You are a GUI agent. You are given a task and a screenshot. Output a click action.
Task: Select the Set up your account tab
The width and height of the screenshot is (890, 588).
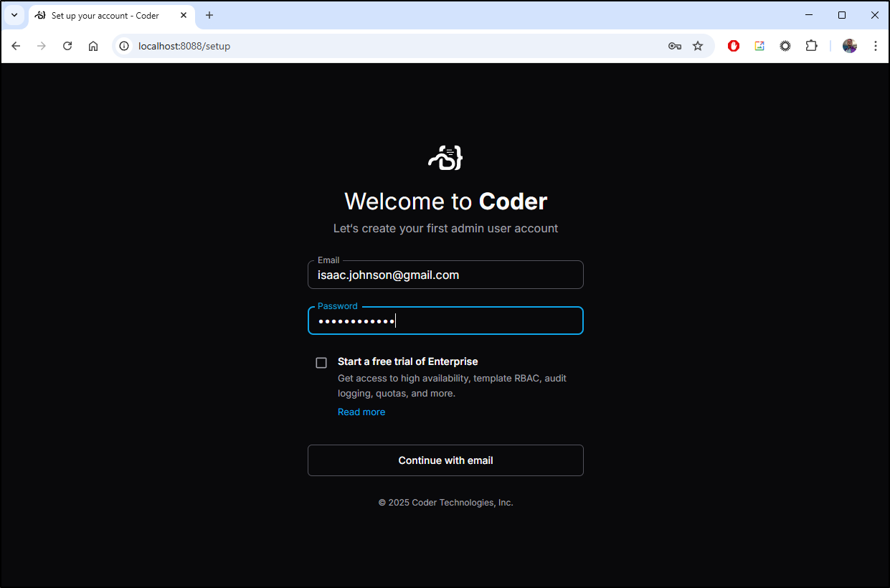point(112,15)
